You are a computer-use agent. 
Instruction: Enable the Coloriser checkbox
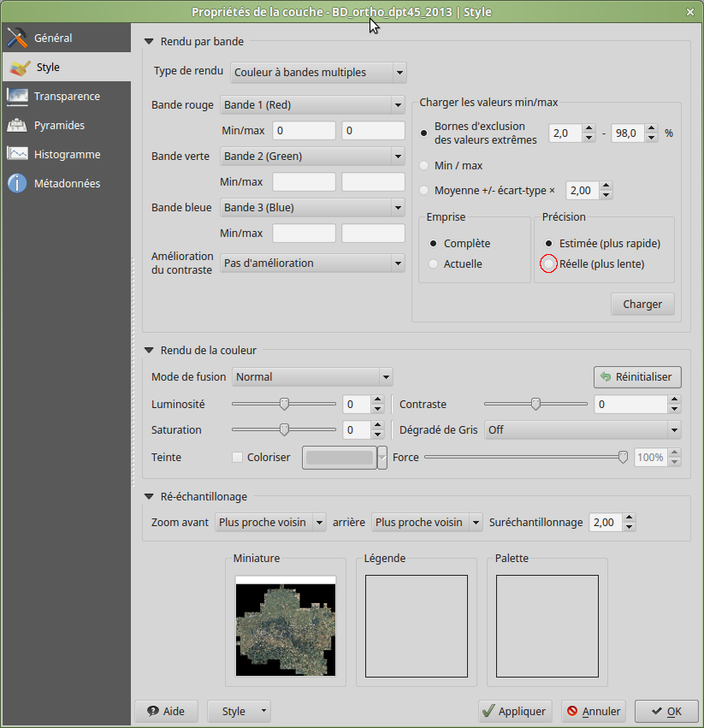(x=238, y=458)
